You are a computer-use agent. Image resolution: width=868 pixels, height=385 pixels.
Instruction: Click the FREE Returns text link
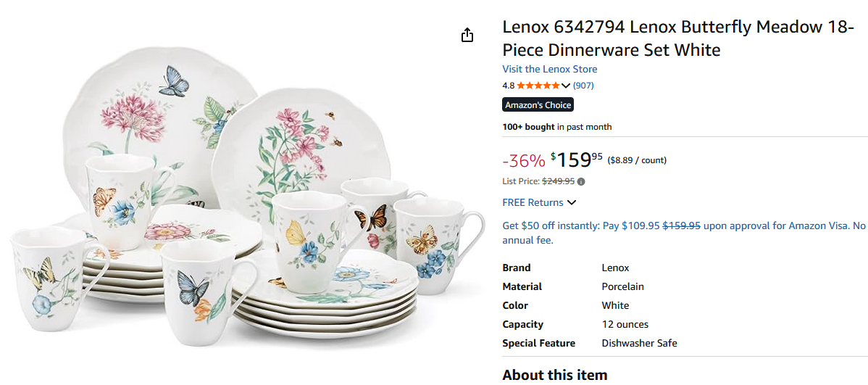533,202
